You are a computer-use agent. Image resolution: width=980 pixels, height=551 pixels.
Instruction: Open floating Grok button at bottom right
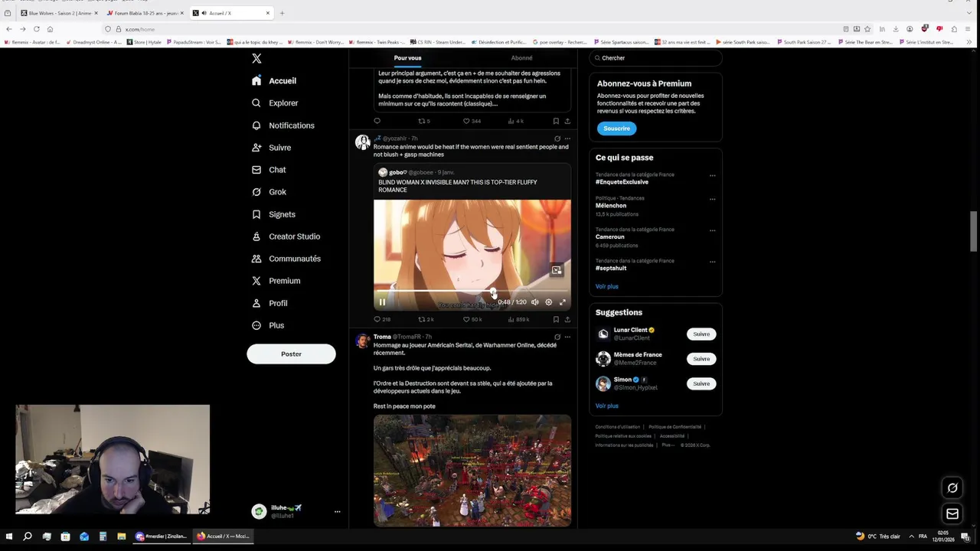click(x=952, y=487)
